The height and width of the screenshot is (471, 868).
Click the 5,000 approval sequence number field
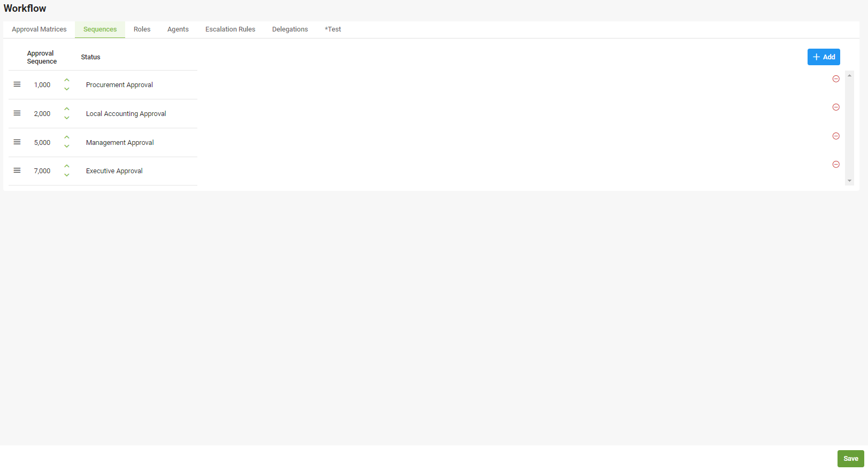pyautogui.click(x=42, y=143)
